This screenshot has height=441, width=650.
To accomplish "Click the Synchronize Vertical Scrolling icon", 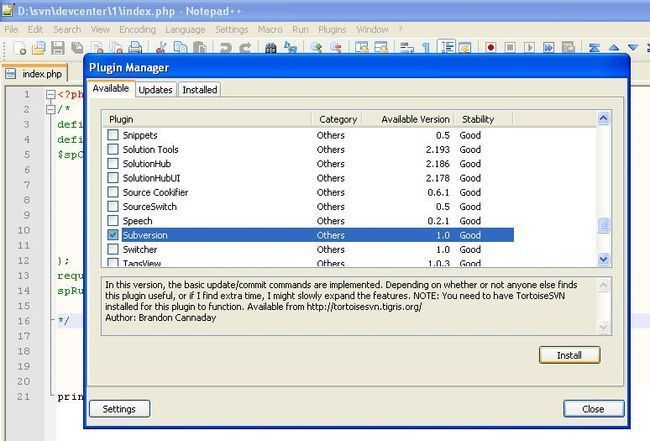I will click(x=361, y=48).
